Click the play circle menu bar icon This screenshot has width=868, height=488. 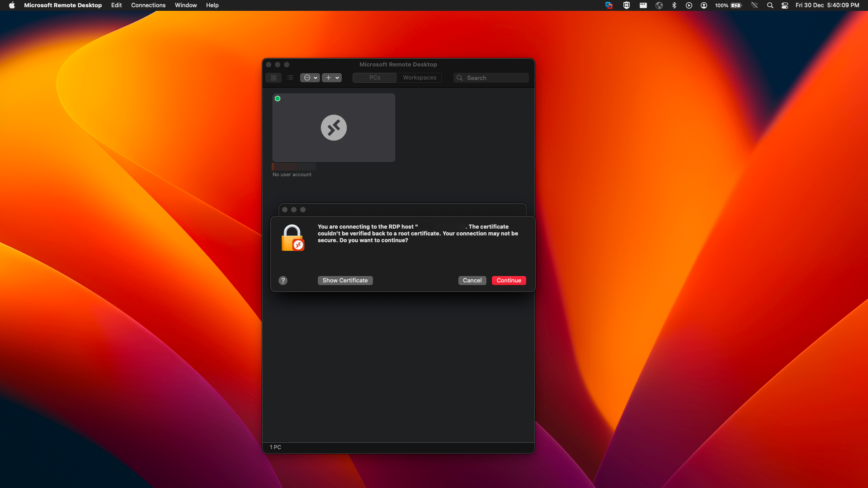click(689, 5)
